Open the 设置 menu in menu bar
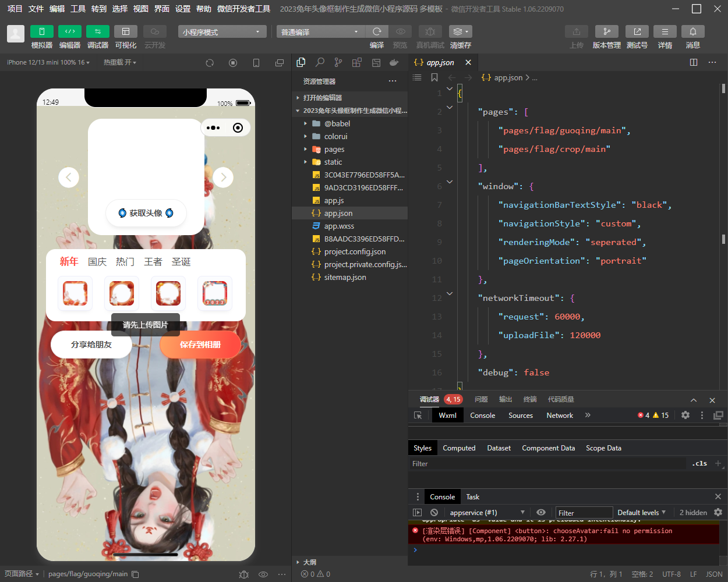Viewport: 728px width, 582px height. coord(183,9)
